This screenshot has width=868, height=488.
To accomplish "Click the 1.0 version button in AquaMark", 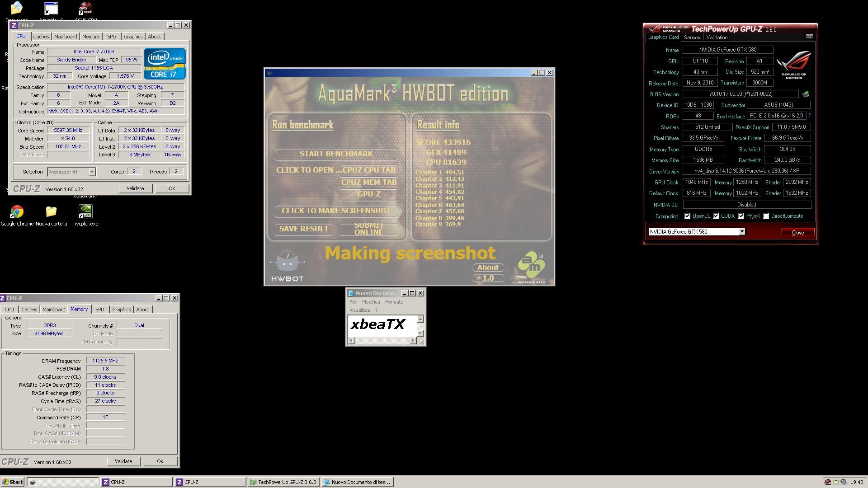I will 488,278.
